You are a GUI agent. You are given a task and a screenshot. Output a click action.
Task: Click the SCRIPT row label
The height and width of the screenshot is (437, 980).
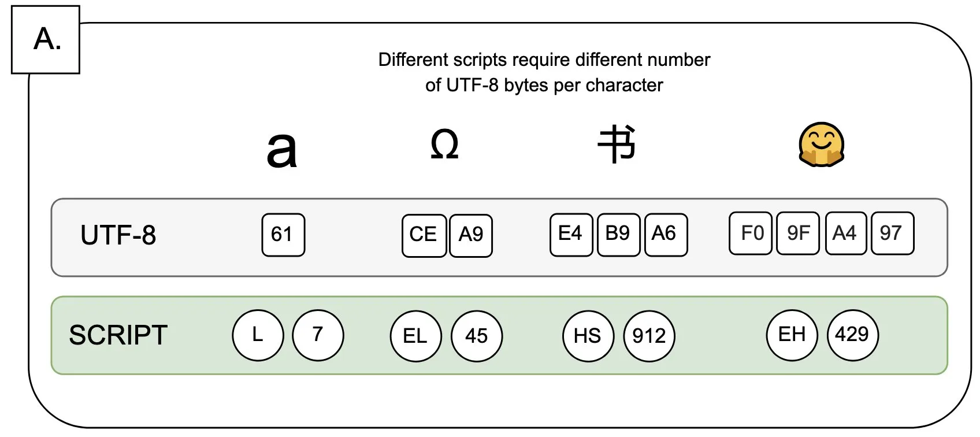coord(118,335)
